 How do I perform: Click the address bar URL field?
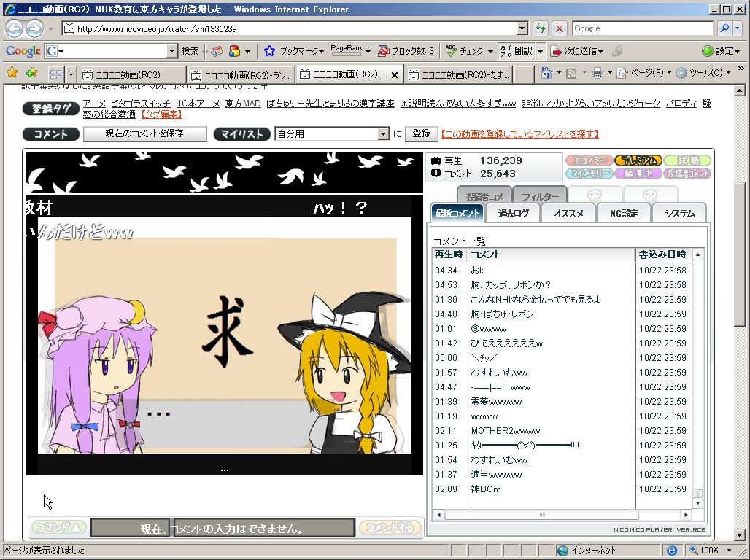pos(290,28)
